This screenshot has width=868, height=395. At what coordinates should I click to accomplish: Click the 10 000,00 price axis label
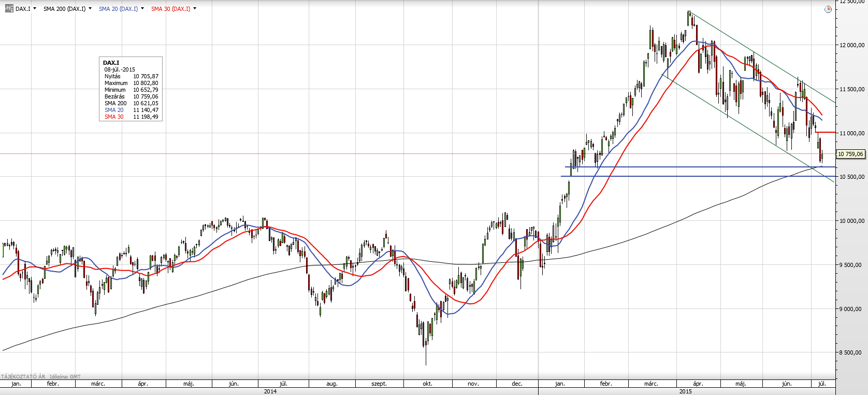tap(852, 221)
